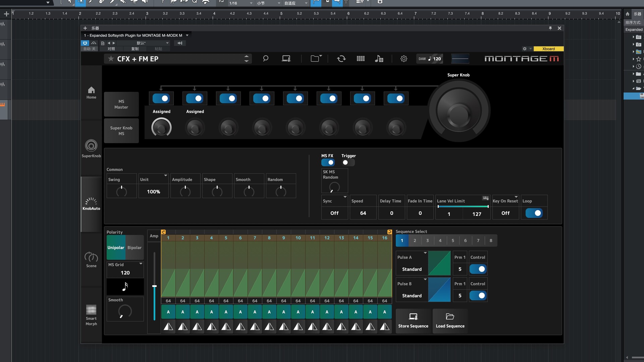Viewport: 644px width, 362px height.
Task: Open the Scene sidebar page
Action: point(91,260)
